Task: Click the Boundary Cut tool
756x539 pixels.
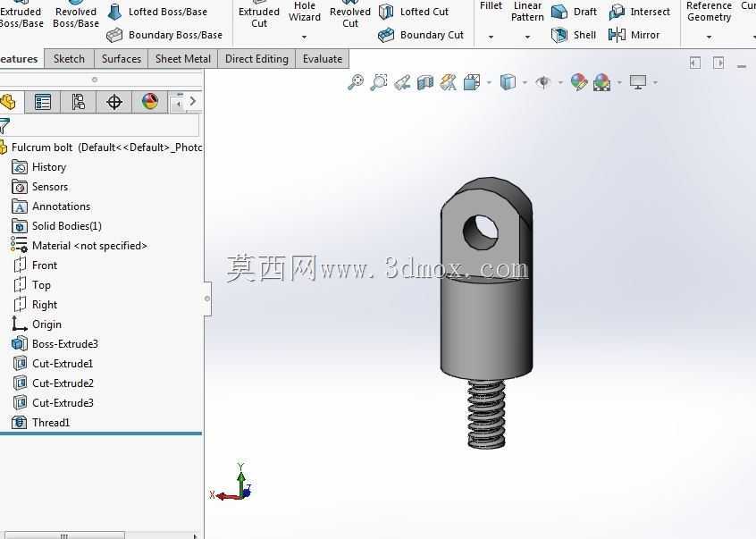Action: (x=421, y=35)
